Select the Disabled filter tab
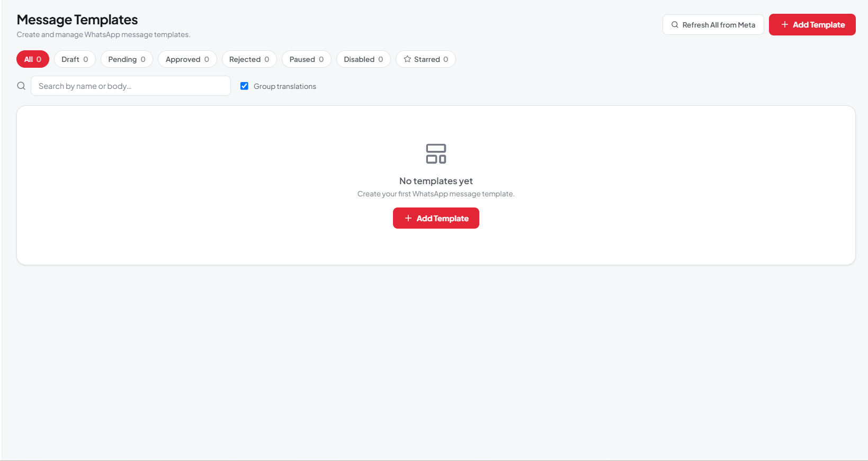Screen dimensions: 868x461 (x=363, y=59)
